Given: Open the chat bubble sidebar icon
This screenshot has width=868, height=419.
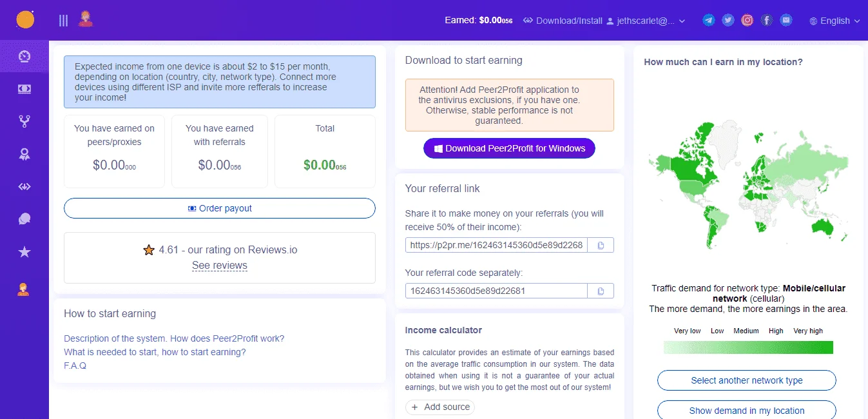Looking at the screenshot, I should point(24,219).
